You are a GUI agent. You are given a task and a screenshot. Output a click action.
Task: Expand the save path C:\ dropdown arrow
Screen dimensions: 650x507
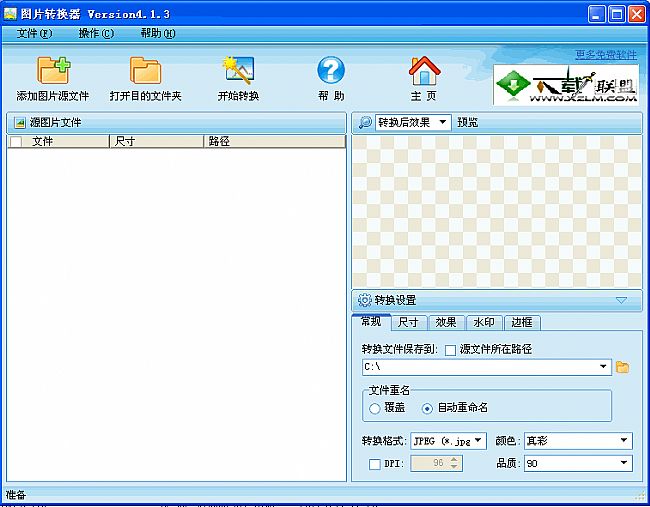tap(603, 366)
